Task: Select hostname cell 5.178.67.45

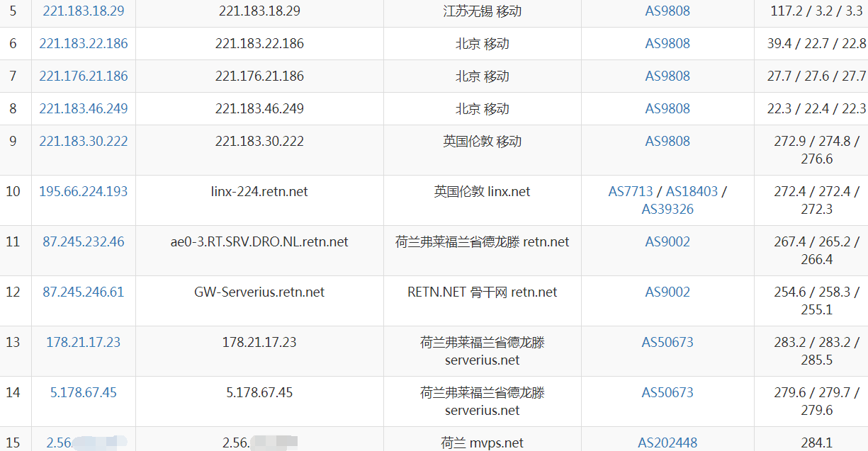Action: (259, 393)
